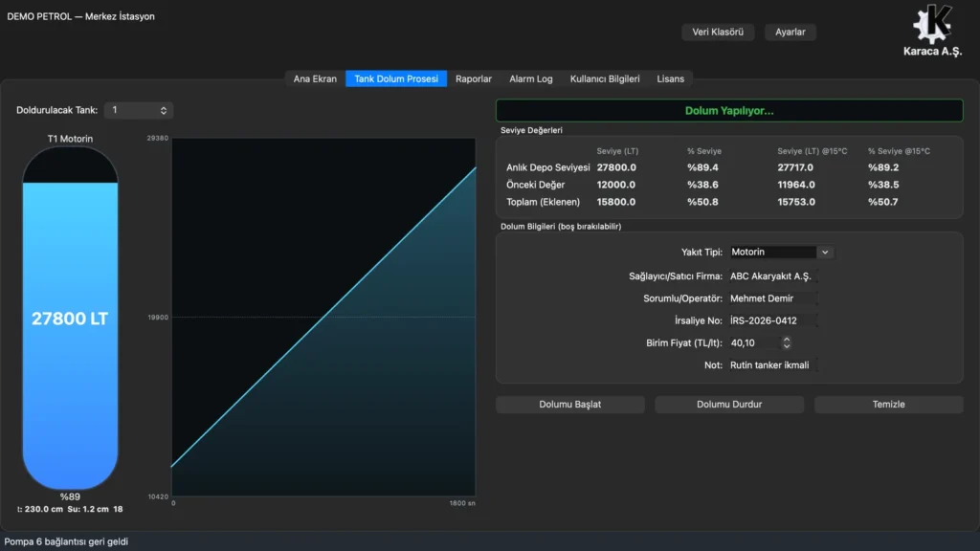Click the İrsaliye No input field
980x551 pixels.
[773, 320]
